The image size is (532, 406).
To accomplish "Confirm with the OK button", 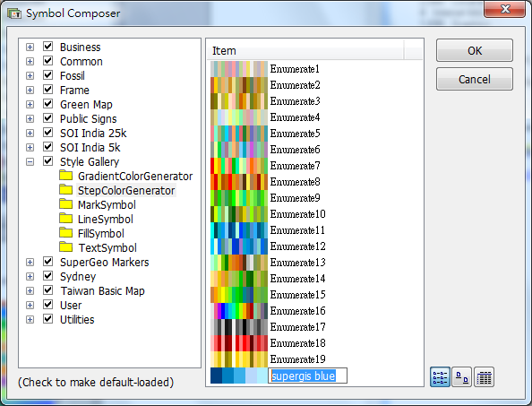I will 475,50.
